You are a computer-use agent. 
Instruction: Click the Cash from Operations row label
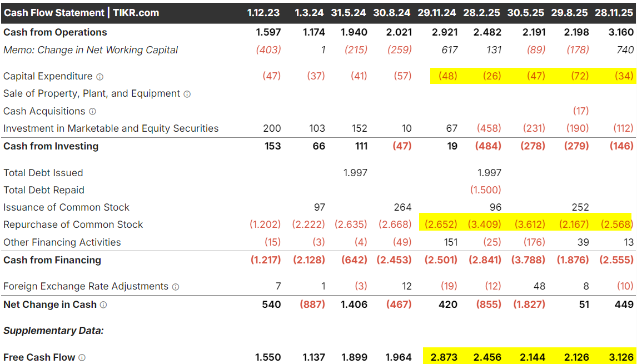(x=55, y=32)
